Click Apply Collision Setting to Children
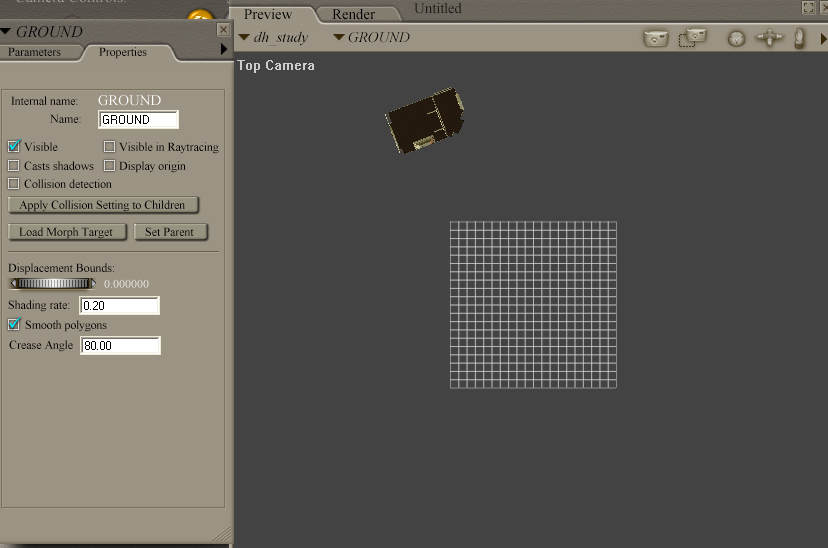The image size is (828, 548). 103,205
